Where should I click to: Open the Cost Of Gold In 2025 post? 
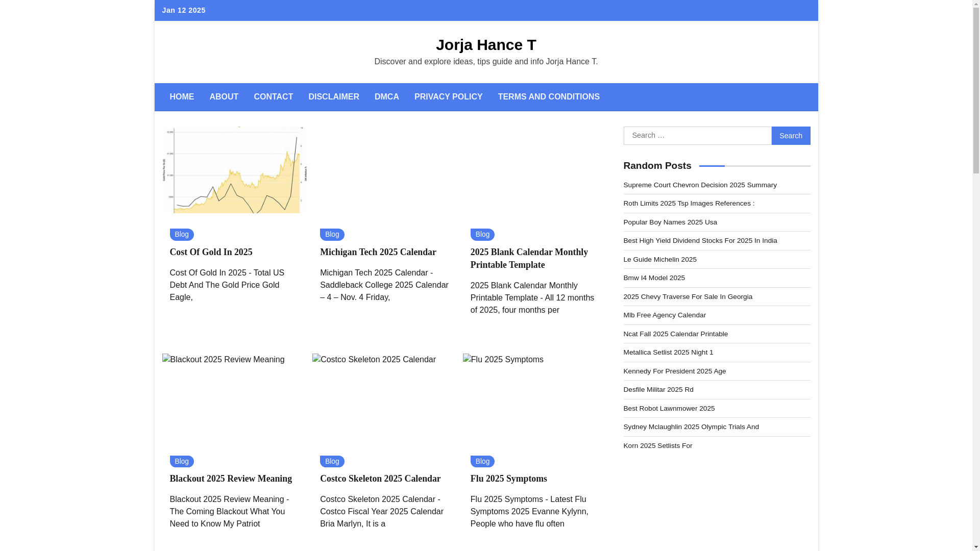coord(211,252)
